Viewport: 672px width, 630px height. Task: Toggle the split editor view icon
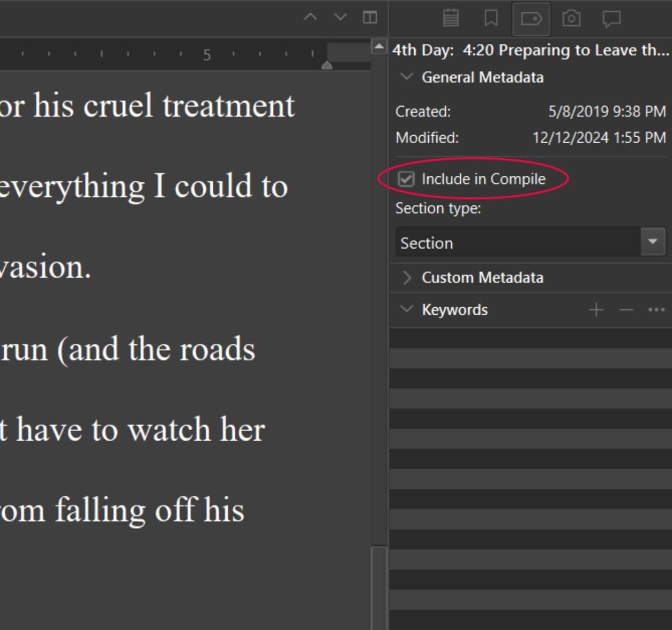[370, 17]
